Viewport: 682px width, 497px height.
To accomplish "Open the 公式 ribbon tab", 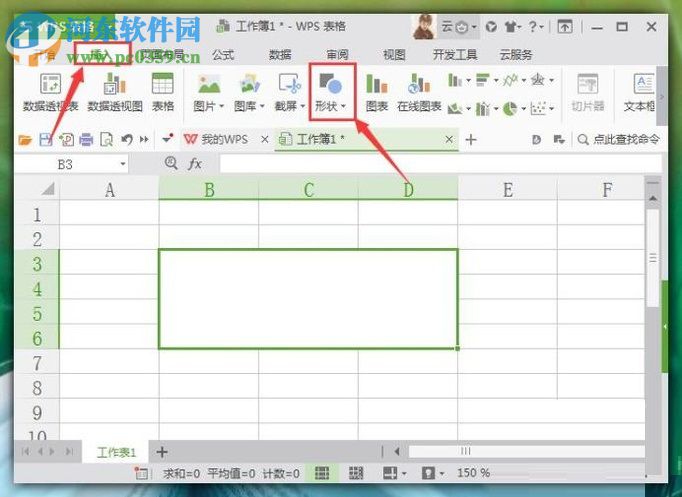I will coord(223,55).
